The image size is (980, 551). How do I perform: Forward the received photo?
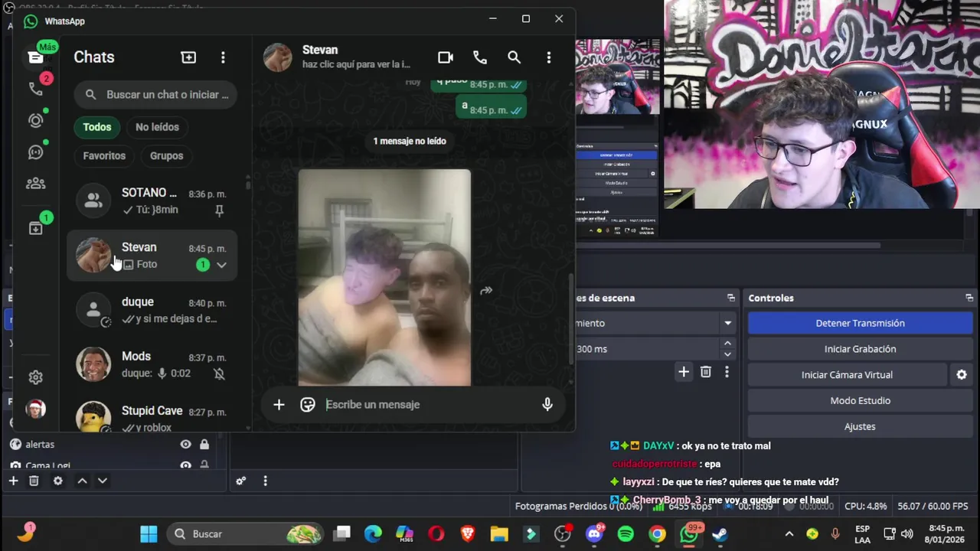coord(486,291)
